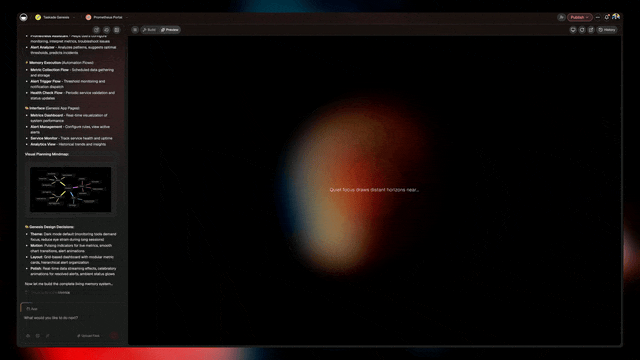
Task: Click the Upload Files button
Action: click(88, 336)
